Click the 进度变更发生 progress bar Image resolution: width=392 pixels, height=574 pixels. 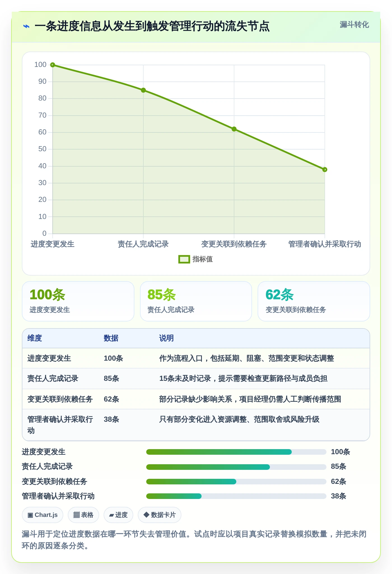click(x=236, y=452)
